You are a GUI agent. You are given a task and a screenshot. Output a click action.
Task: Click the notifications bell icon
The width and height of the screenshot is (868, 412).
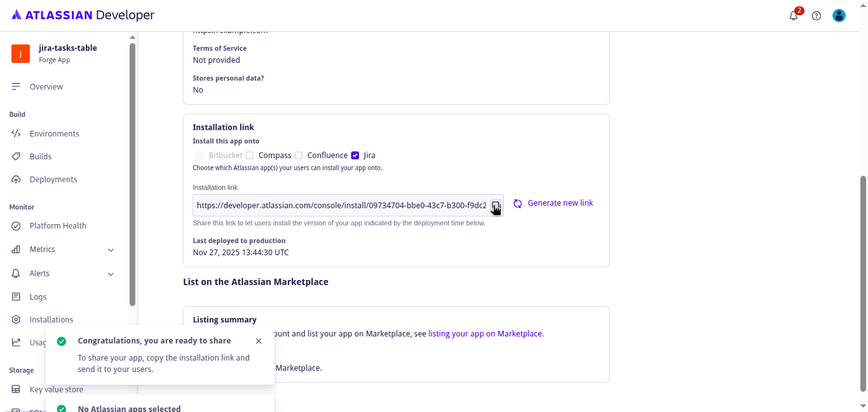coord(794,16)
